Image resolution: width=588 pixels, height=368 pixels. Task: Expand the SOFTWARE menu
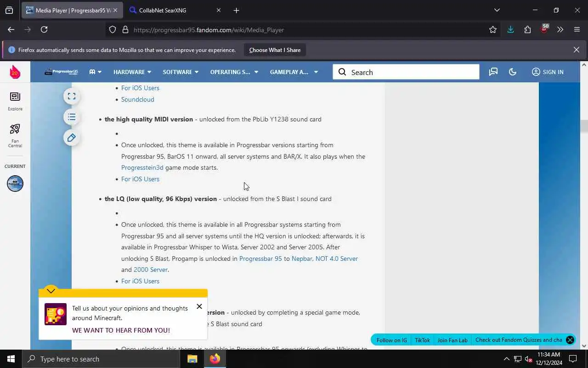click(x=181, y=72)
